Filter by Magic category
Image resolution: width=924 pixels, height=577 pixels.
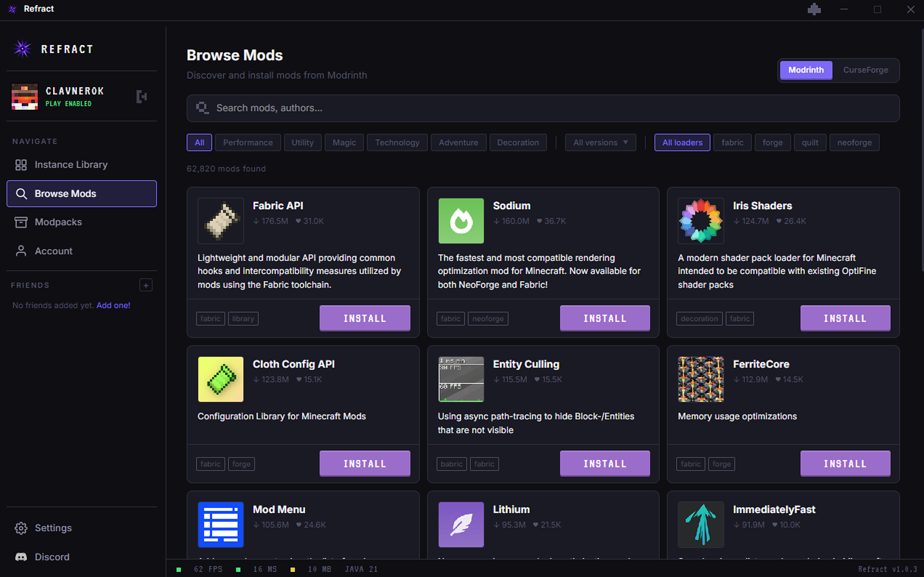pos(344,143)
